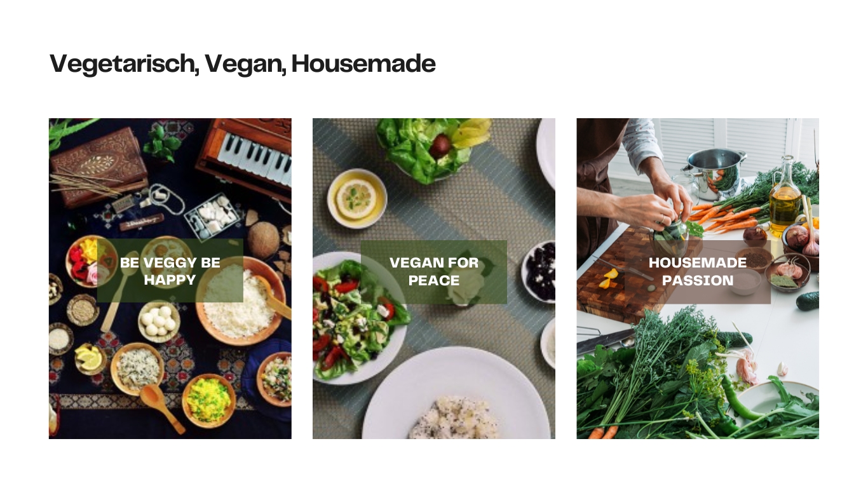Click the black olives bowl in middle photo

539,271
